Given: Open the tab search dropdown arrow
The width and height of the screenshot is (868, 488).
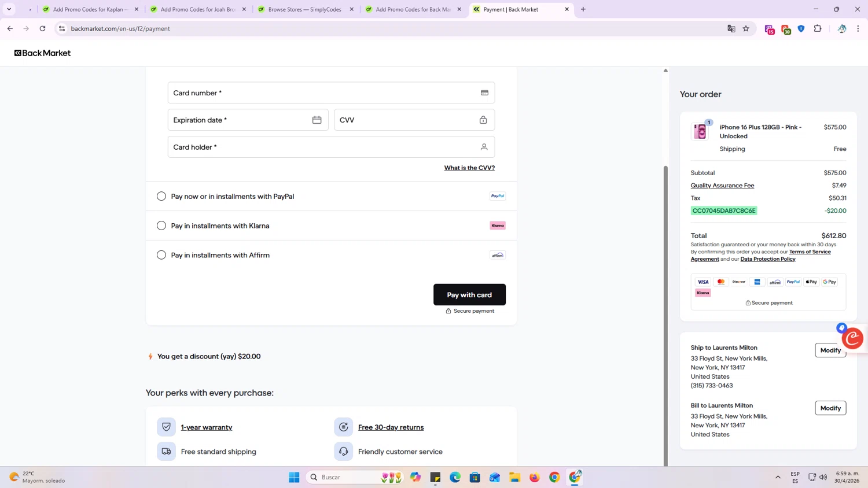Looking at the screenshot, I should (x=9, y=9).
